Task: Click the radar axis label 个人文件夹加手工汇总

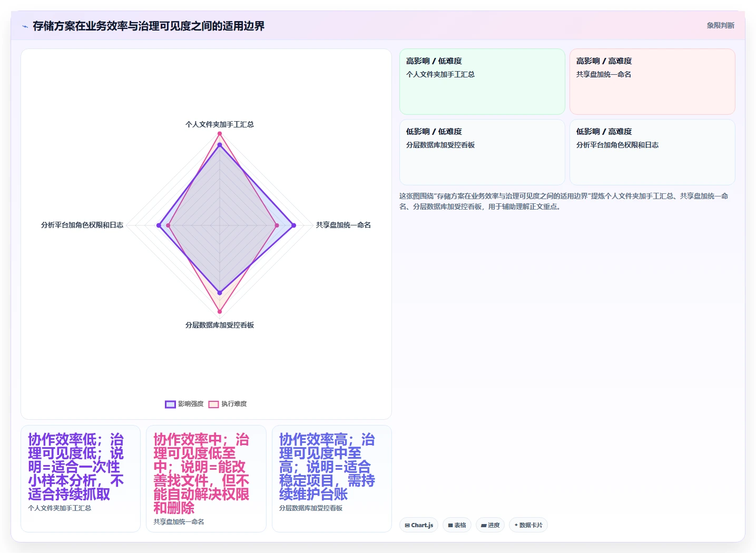Action: click(x=220, y=124)
